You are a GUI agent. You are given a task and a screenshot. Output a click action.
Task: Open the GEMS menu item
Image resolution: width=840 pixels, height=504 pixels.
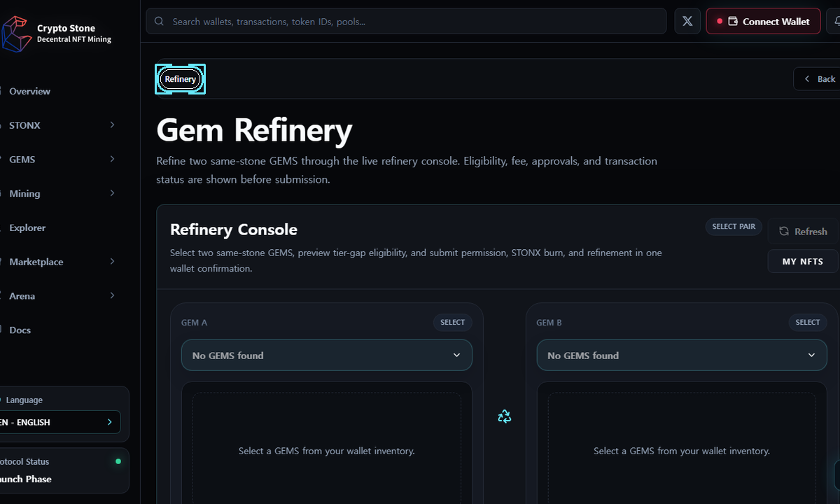pyautogui.click(x=22, y=160)
